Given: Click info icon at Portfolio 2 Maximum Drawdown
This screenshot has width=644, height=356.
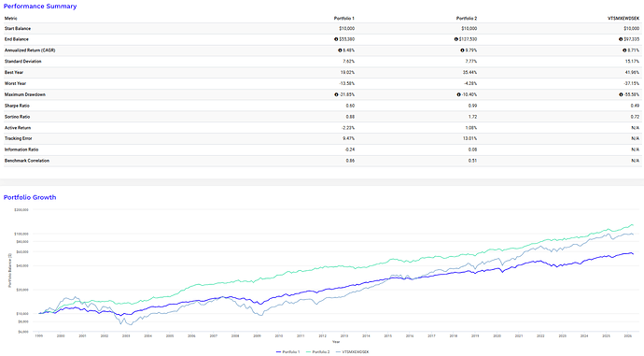Looking at the screenshot, I should [458, 94].
